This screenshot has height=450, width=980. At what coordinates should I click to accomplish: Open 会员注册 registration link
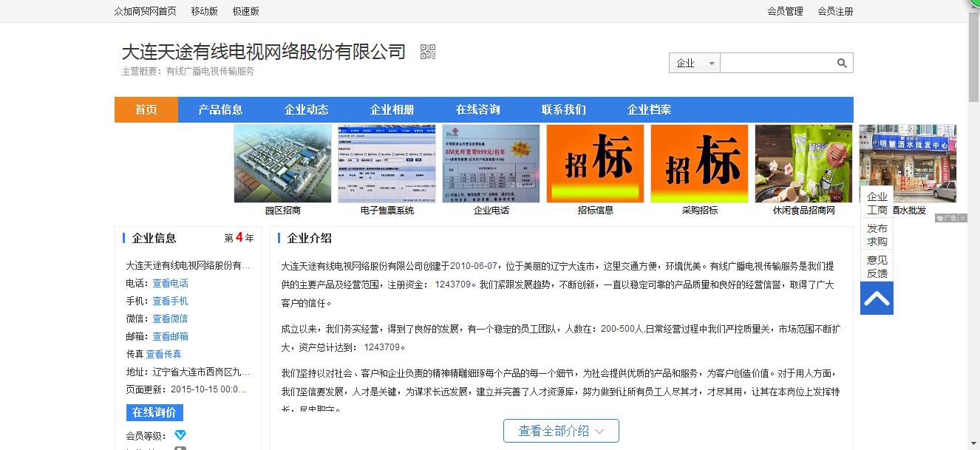pyautogui.click(x=835, y=11)
